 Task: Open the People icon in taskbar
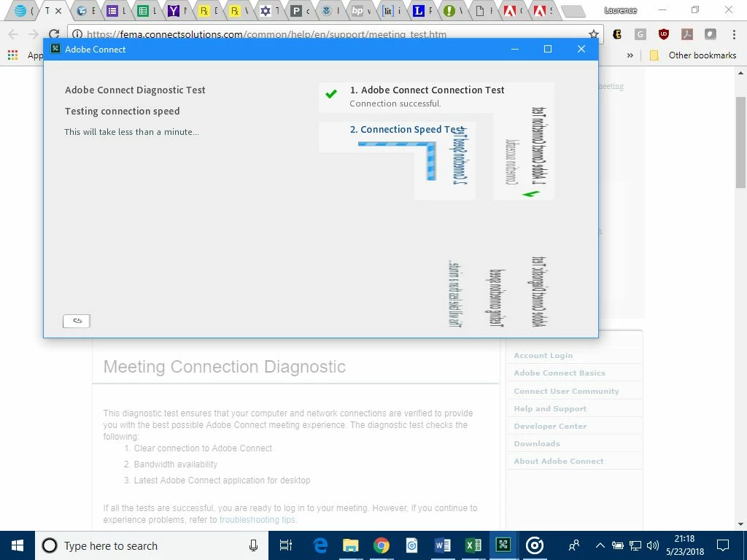pos(573,545)
